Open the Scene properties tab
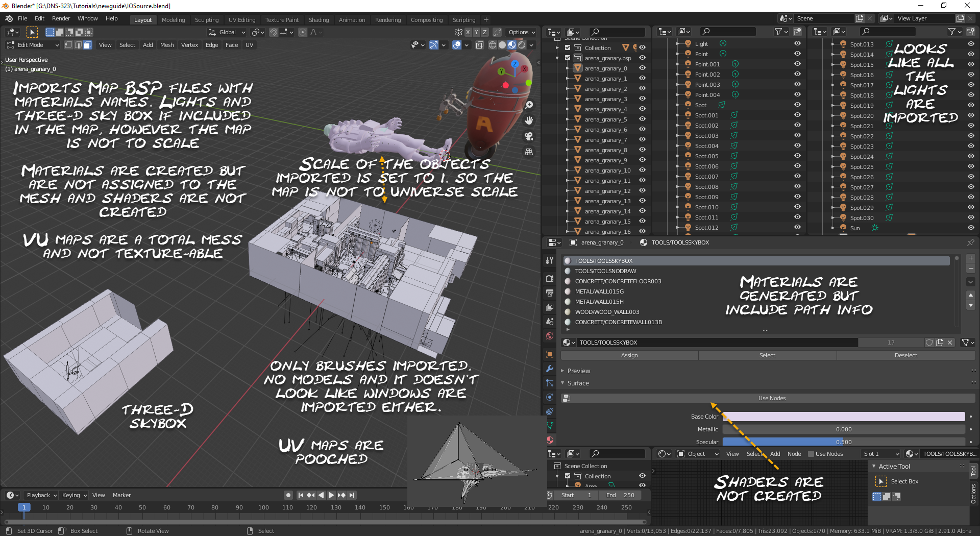 [550, 322]
